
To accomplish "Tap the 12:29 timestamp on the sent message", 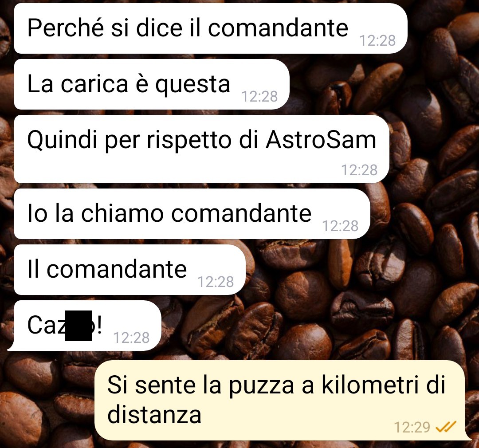I will pos(412,427).
